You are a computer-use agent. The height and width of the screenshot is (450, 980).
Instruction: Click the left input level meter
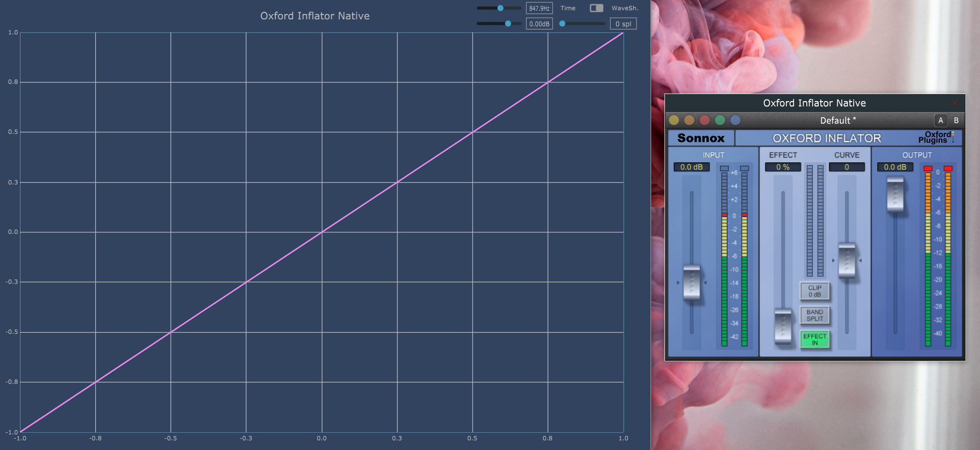724,259
